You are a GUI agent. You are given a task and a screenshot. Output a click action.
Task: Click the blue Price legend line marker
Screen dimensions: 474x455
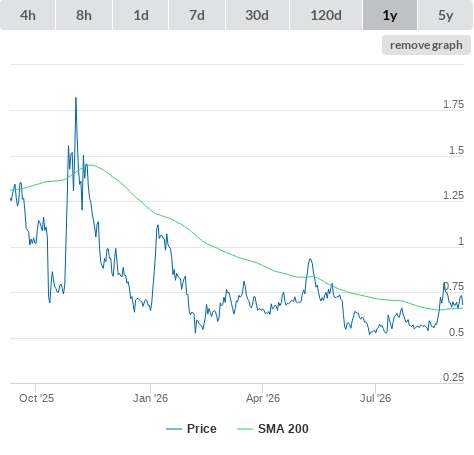[x=174, y=429]
